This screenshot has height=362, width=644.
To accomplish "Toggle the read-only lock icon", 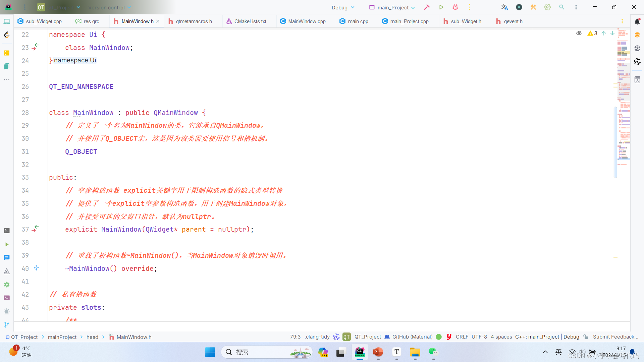I will (x=586, y=337).
